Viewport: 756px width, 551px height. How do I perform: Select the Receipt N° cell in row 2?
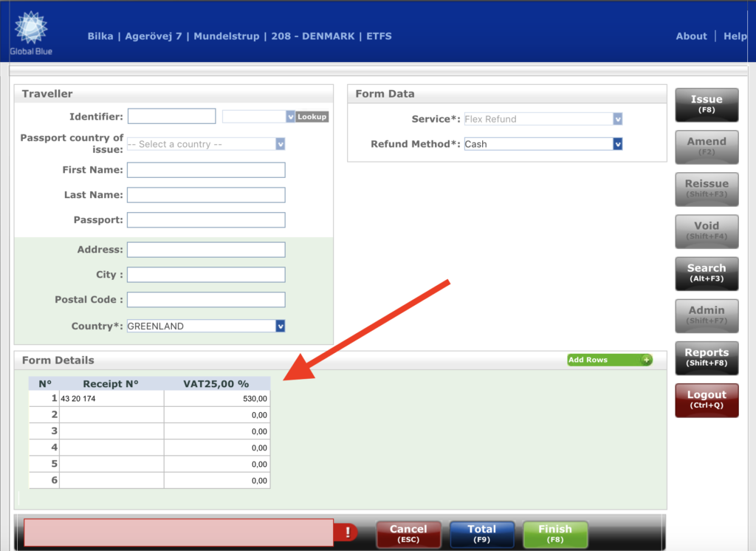point(111,415)
